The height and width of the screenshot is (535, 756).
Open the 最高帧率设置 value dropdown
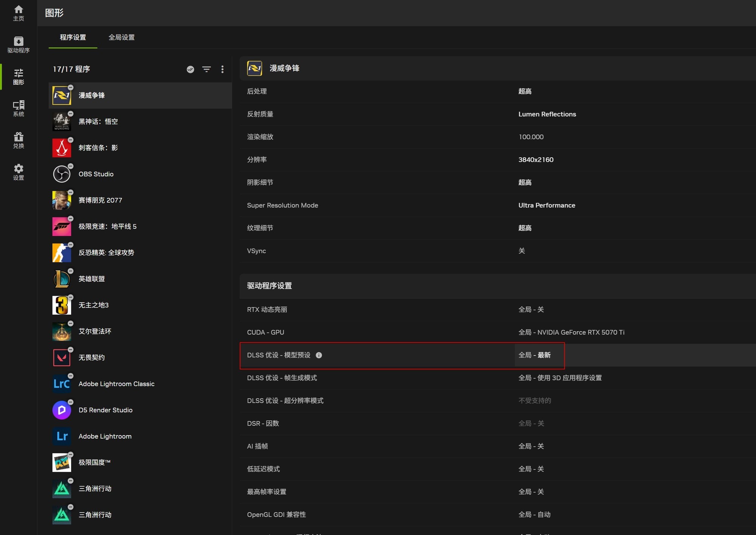(x=531, y=492)
